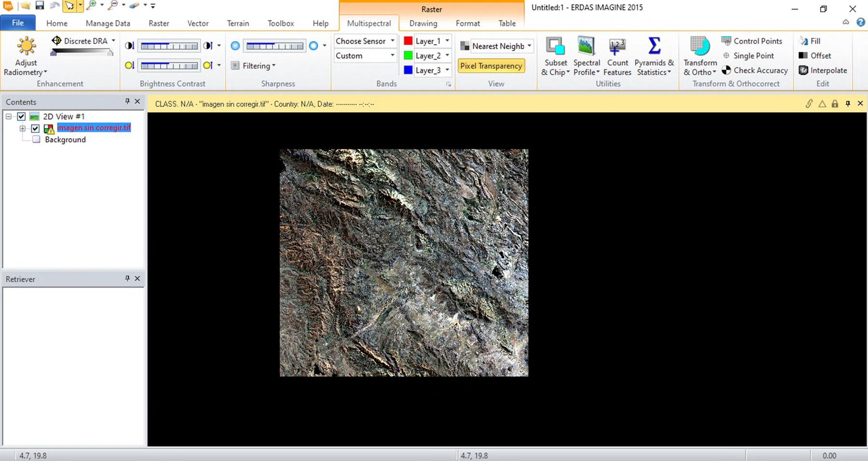The width and height of the screenshot is (868, 461).
Task: Click the decrease contrast icon
Action: [129, 46]
